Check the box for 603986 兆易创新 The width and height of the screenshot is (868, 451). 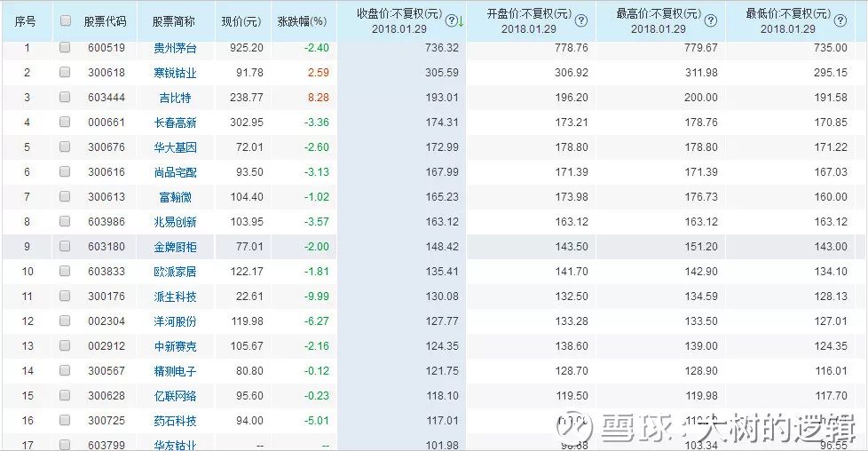tap(65, 221)
